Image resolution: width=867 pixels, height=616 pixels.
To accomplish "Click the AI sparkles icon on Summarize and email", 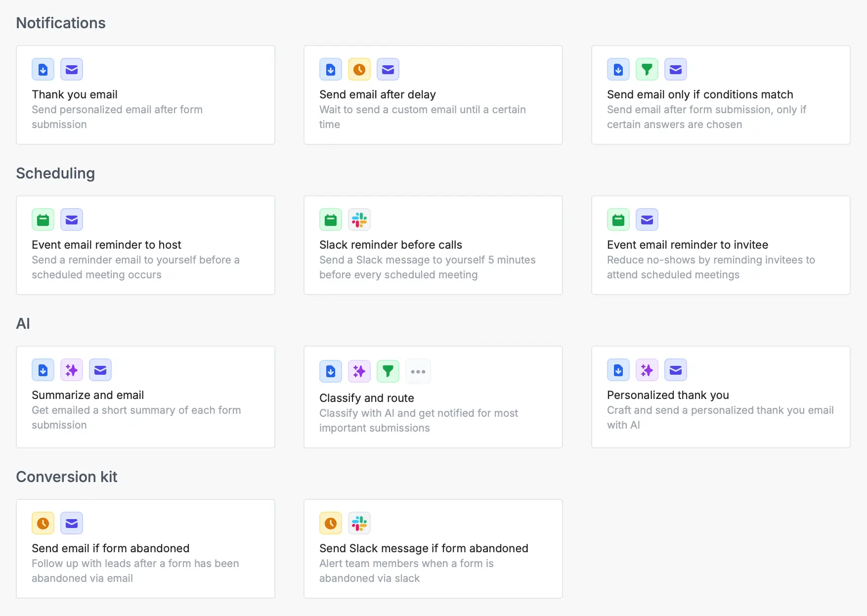I will tap(71, 370).
